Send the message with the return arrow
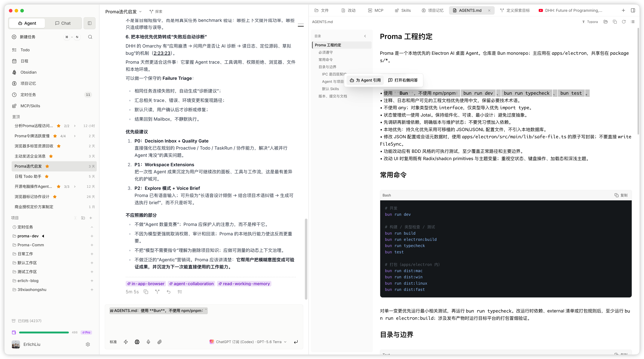The image size is (644, 359). [296, 342]
